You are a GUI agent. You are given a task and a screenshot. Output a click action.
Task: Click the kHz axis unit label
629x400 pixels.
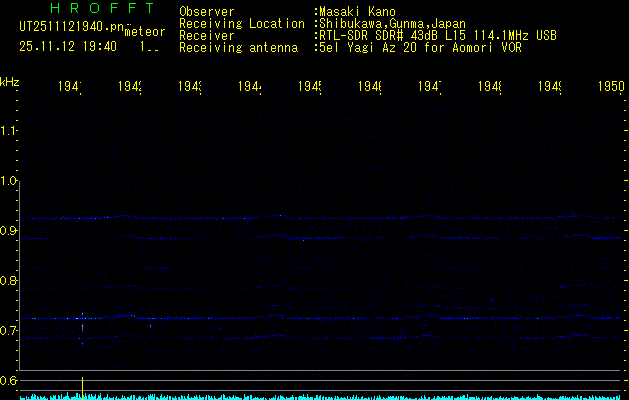coord(10,80)
